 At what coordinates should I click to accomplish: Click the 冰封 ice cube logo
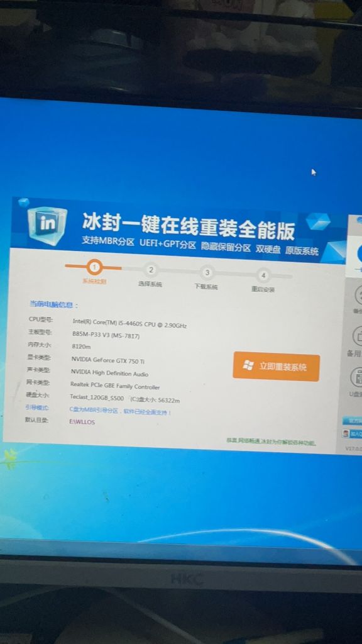47,225
